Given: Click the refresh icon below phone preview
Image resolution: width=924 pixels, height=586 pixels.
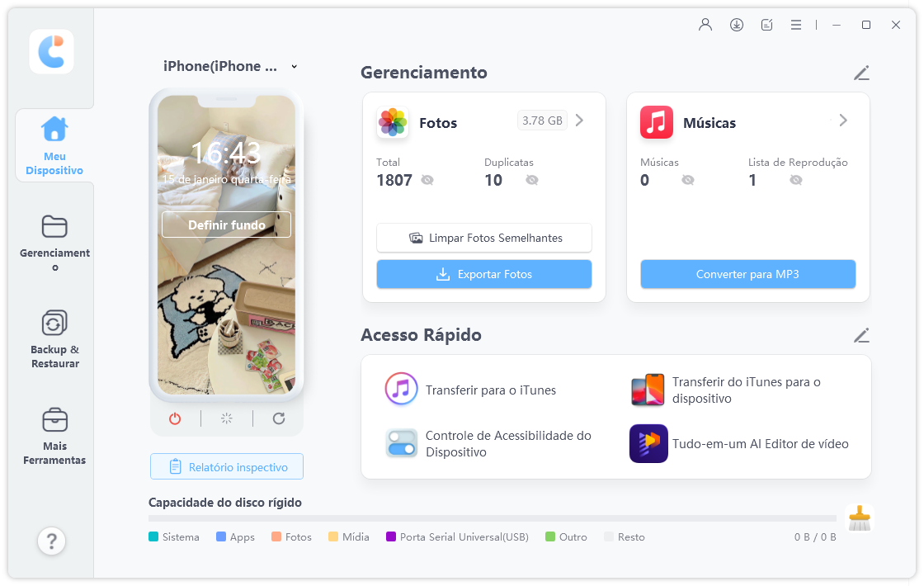Looking at the screenshot, I should tap(279, 418).
